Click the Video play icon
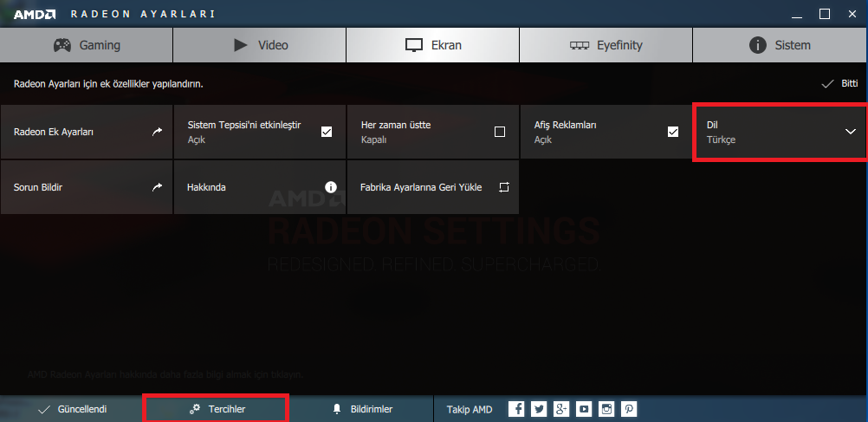 (x=240, y=45)
